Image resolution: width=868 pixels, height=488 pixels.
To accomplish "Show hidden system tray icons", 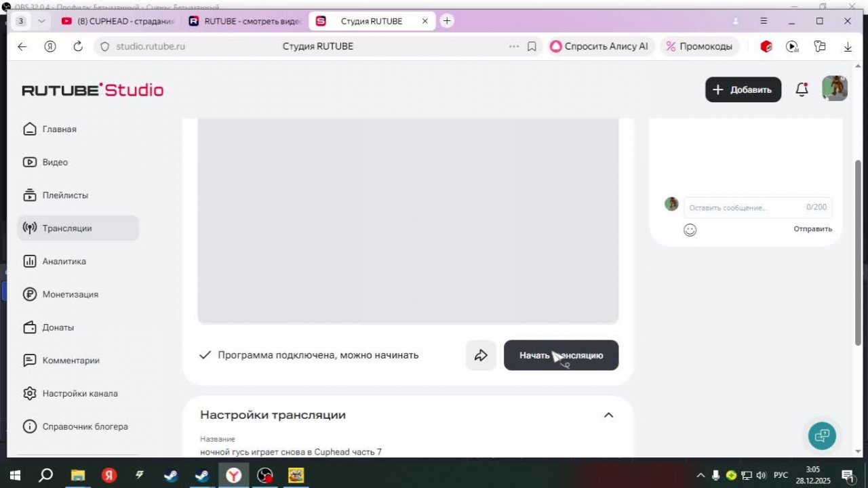I will click(701, 475).
